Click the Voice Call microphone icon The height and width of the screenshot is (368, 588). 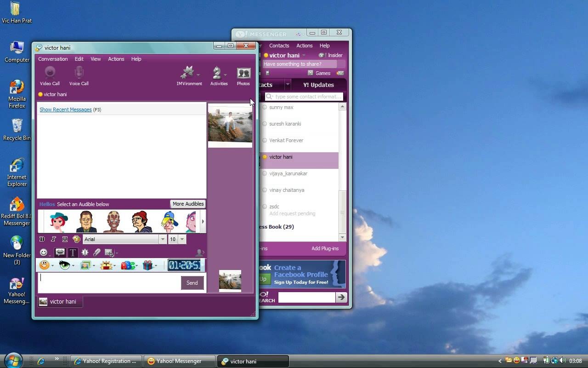click(79, 73)
